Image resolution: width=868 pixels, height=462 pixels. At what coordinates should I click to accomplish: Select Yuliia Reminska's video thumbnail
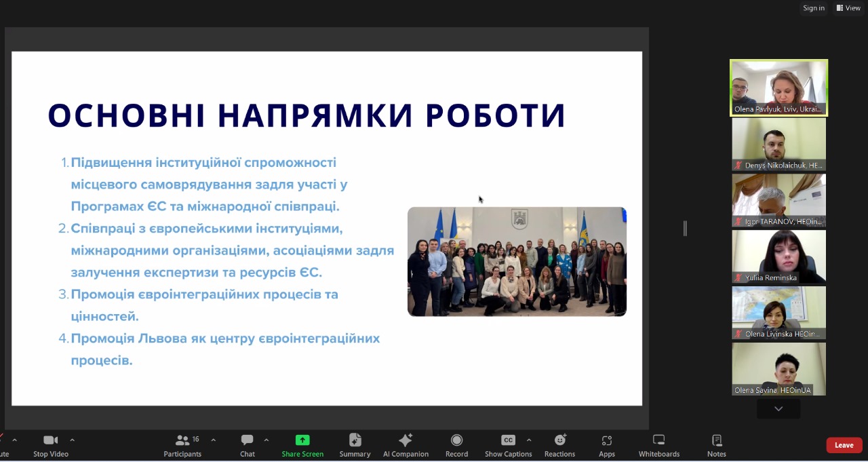tap(778, 256)
